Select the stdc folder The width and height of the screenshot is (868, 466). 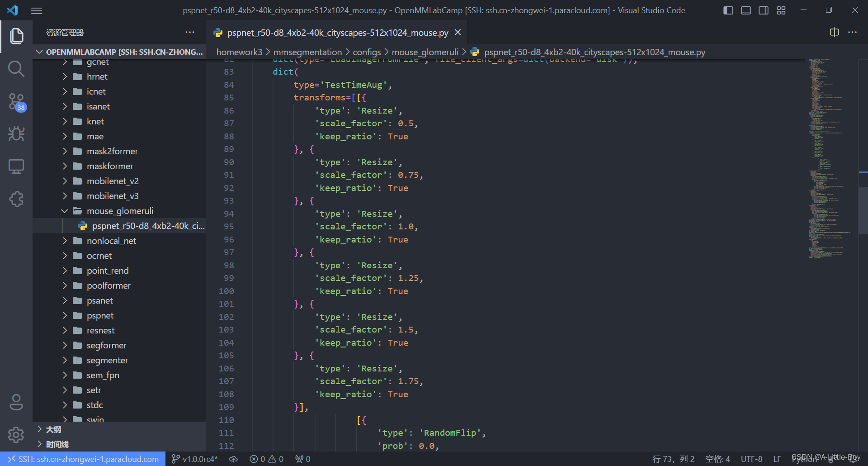click(119, 405)
